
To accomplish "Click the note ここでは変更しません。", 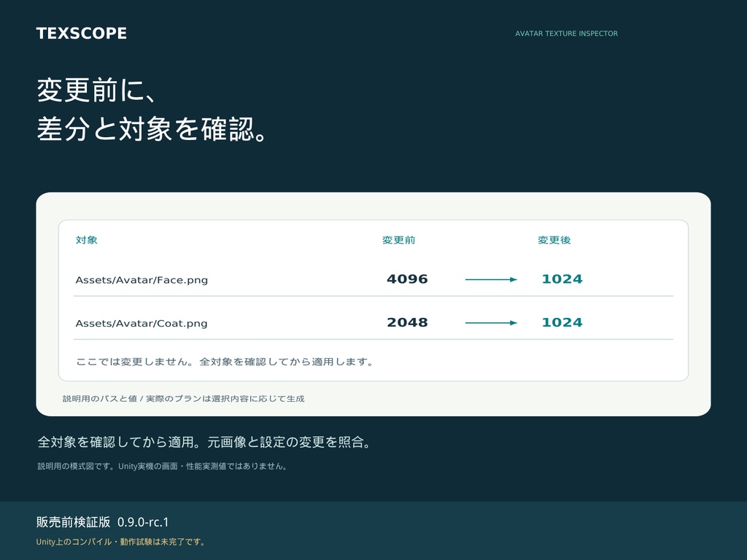I will coord(135,362).
